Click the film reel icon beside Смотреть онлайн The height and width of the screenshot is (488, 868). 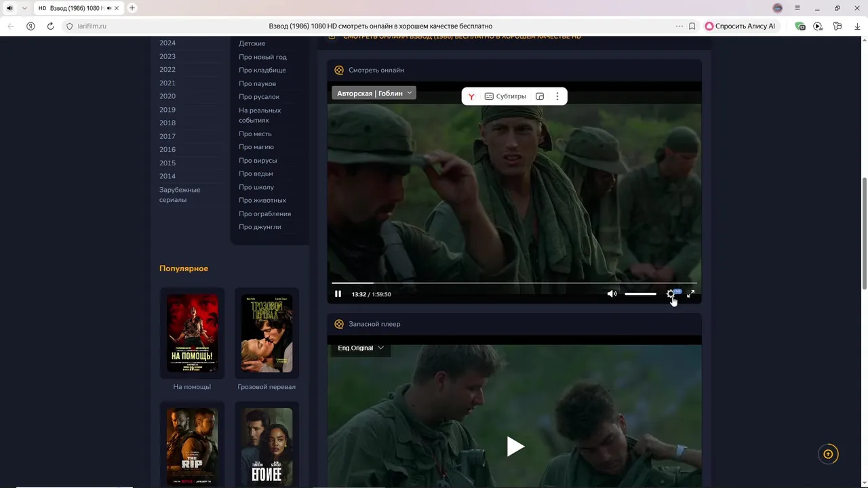(x=339, y=70)
